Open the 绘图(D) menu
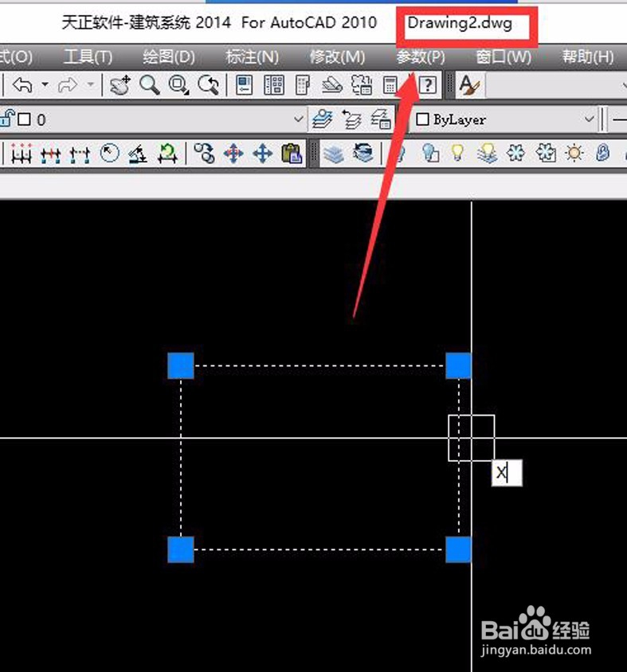Viewport: 627px width, 672px height. 169,57
